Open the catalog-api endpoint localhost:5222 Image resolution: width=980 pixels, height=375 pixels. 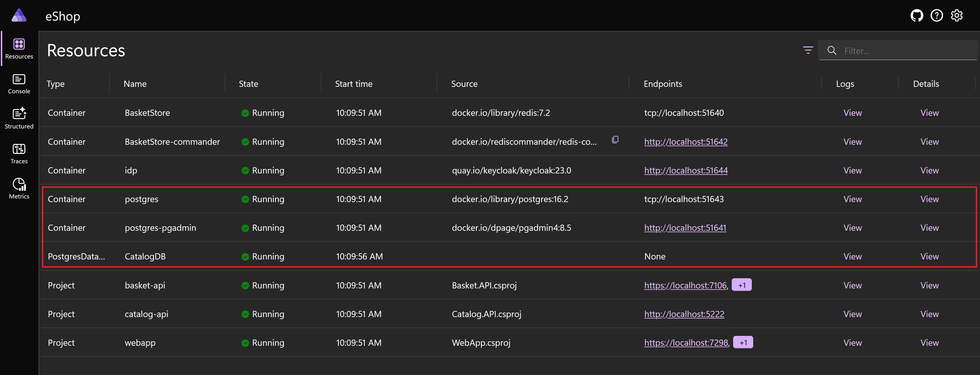684,314
